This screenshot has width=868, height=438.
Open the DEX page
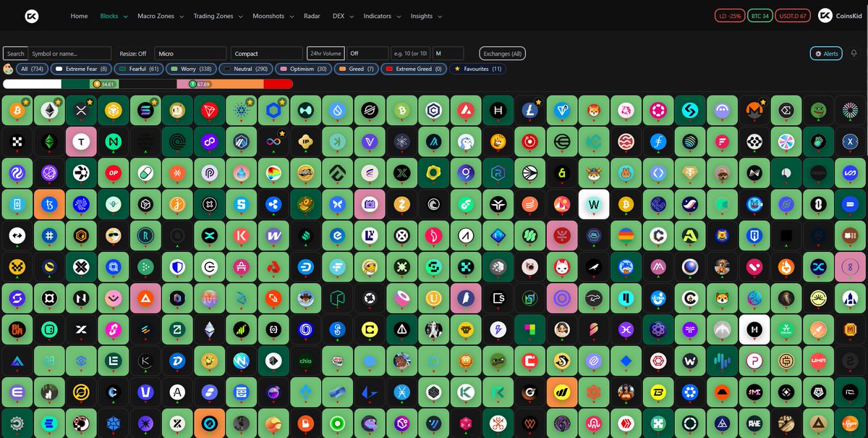tap(342, 16)
